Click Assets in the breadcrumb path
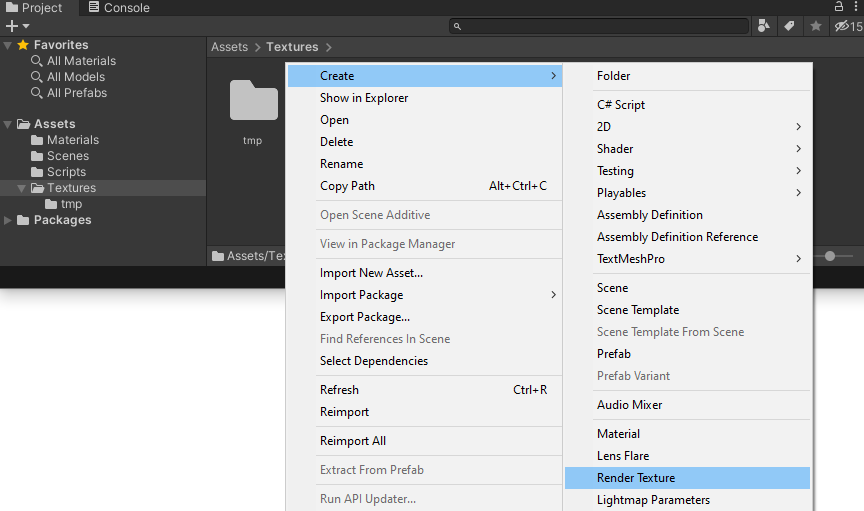This screenshot has height=511, width=864. click(229, 47)
